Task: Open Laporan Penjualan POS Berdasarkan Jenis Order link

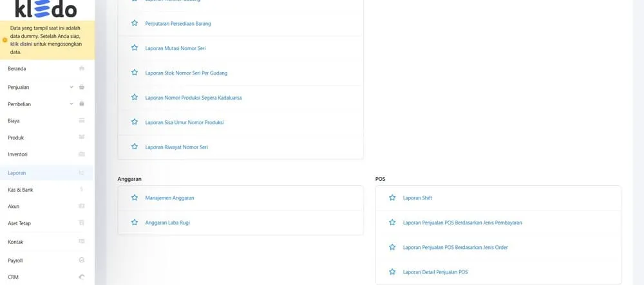Action: pyautogui.click(x=455, y=247)
